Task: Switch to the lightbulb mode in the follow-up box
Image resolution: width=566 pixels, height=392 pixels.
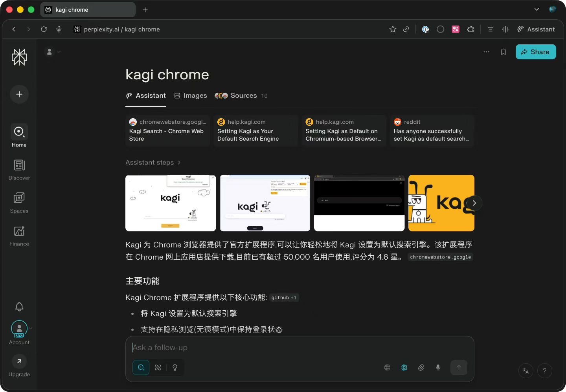Action: [175, 368]
